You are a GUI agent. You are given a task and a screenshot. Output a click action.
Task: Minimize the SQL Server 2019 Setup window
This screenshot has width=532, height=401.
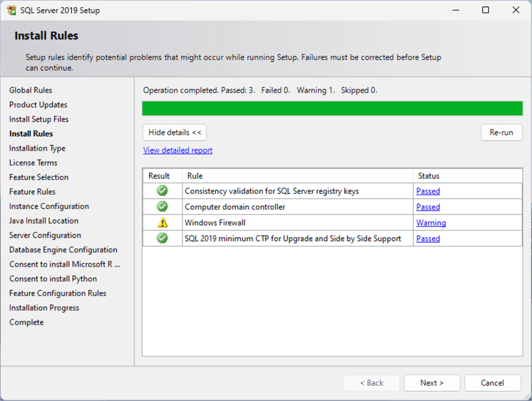456,10
